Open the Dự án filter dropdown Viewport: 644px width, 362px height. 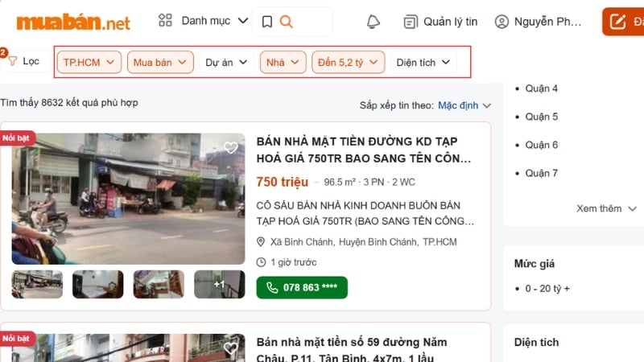click(x=226, y=63)
